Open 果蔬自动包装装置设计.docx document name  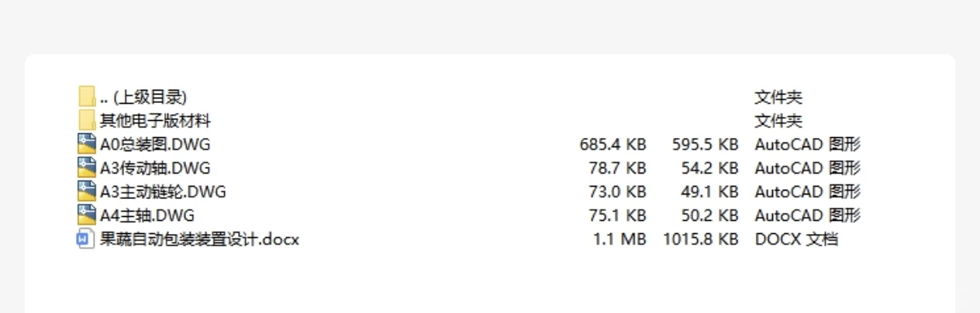(x=199, y=239)
